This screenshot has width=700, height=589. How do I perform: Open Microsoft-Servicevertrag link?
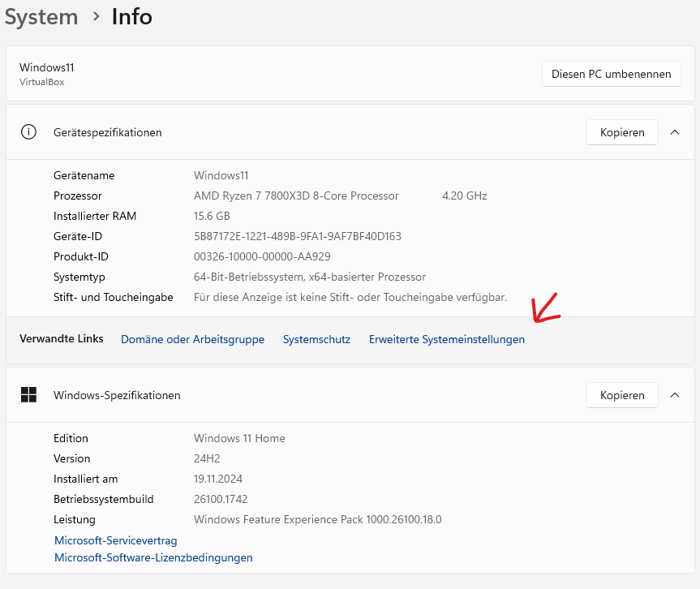[116, 540]
